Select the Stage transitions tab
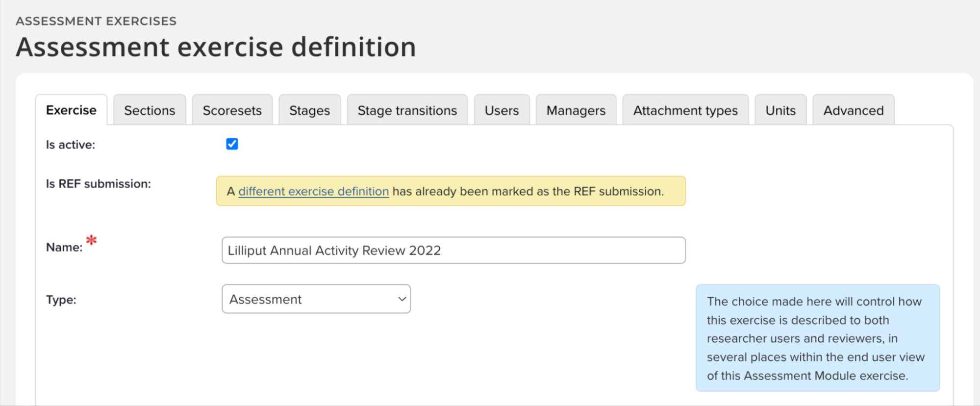980x406 pixels. coord(407,110)
